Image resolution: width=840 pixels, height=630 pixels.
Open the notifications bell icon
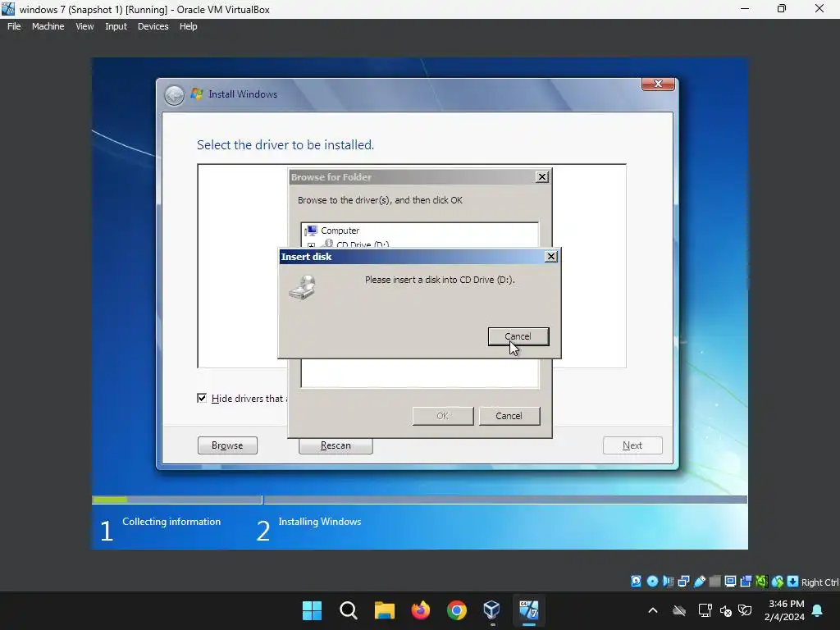(818, 610)
